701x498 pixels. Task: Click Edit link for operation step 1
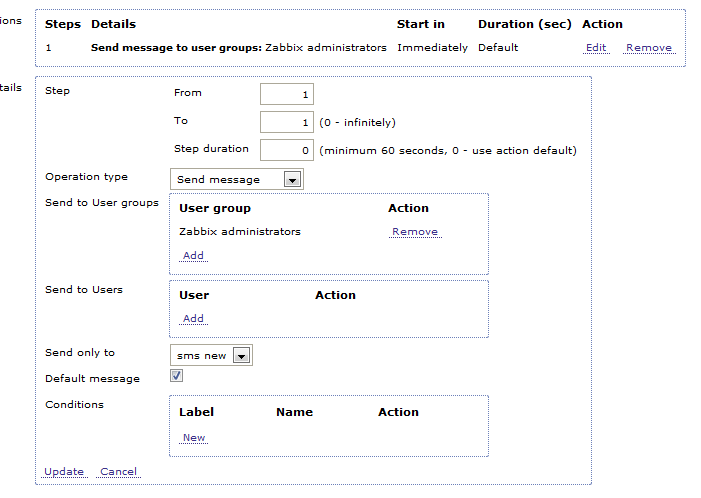(x=596, y=48)
